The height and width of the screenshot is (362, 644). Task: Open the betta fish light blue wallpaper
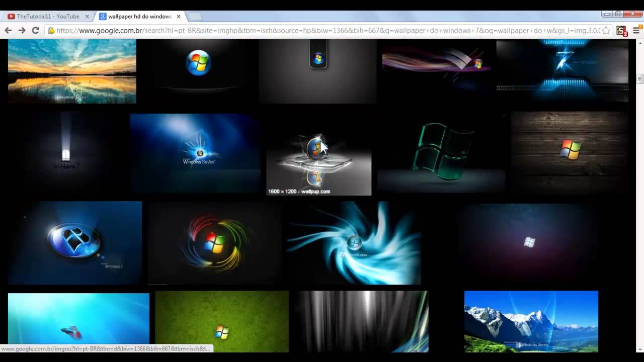click(x=78, y=322)
